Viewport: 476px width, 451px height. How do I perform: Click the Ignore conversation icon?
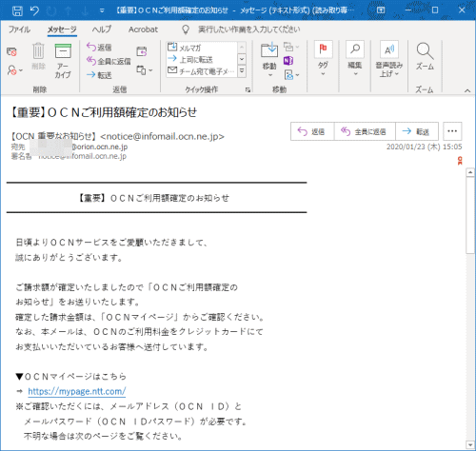click(x=11, y=51)
